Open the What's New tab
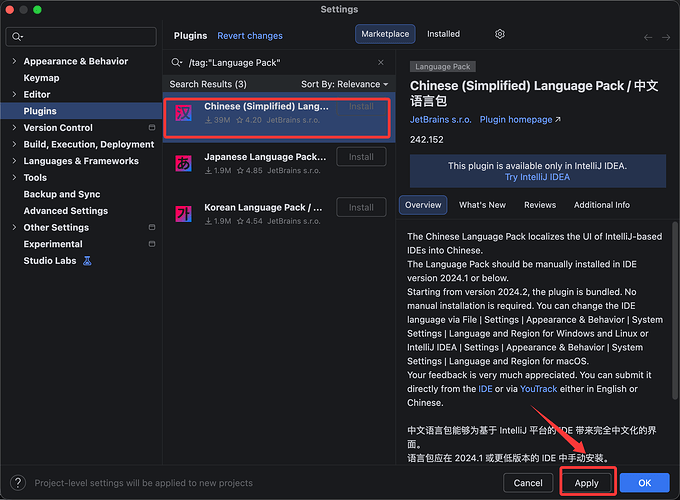680x500 pixels. click(482, 205)
